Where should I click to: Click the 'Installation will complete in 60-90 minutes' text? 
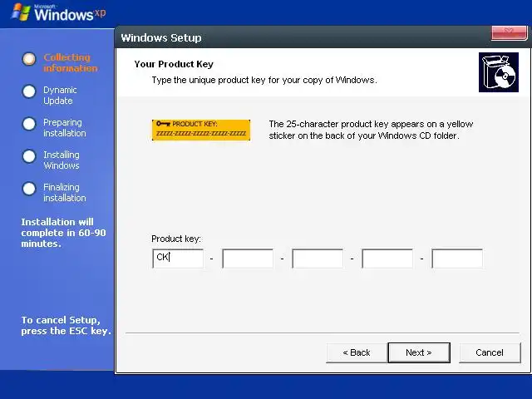point(63,233)
